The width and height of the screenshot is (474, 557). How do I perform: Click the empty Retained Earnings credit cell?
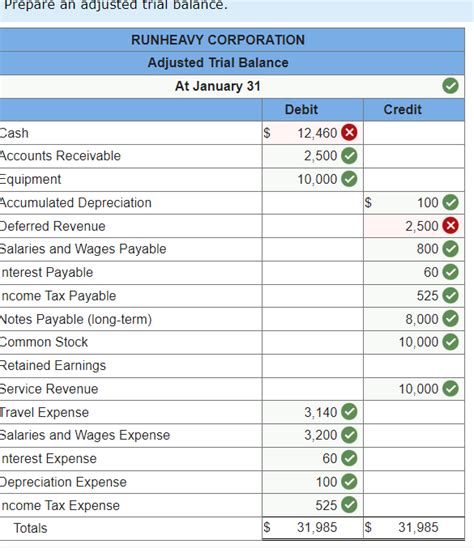[414, 366]
